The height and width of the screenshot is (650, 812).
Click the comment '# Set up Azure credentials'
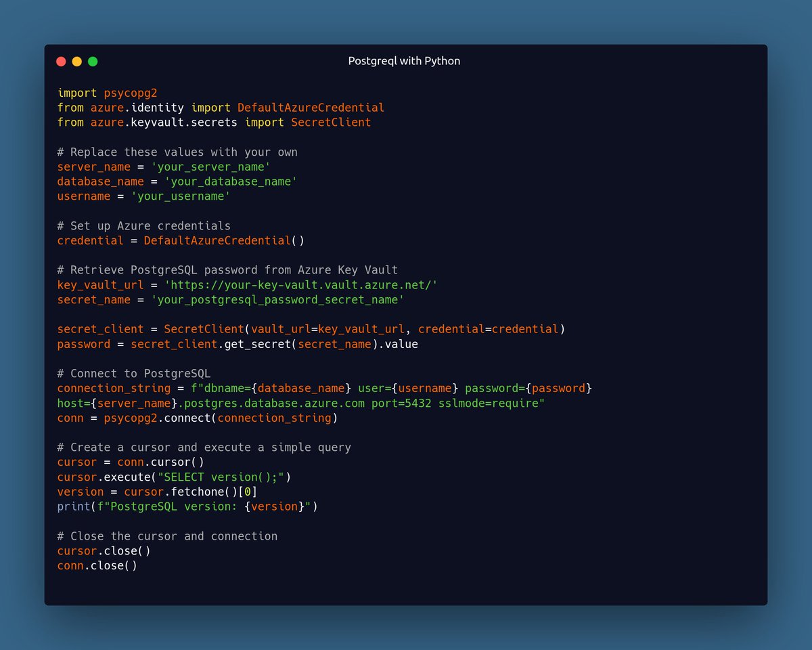pos(144,225)
